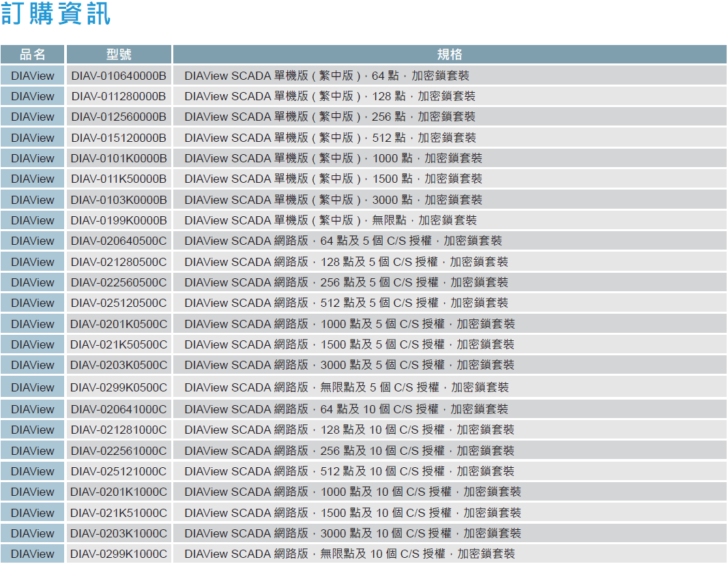This screenshot has height=564, width=728.
Task: Select spec 網路版 256 點及 10 個 C/S 授權
Action: click(x=349, y=451)
